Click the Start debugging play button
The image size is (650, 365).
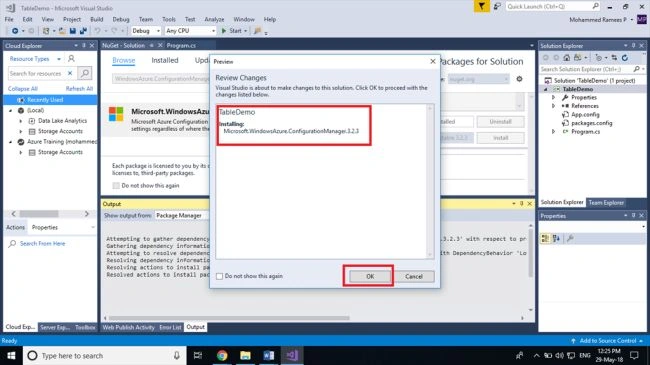[x=224, y=31]
